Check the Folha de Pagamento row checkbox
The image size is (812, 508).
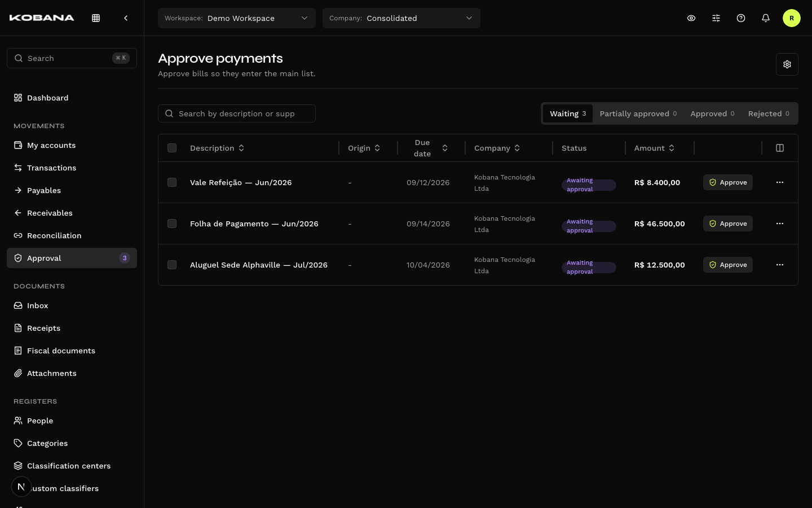coord(172,224)
